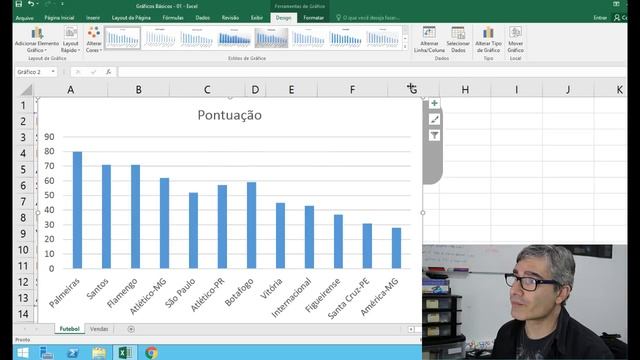This screenshot has width=640, height=360.
Task: Click the Pontuação chart title
Action: coord(229,115)
